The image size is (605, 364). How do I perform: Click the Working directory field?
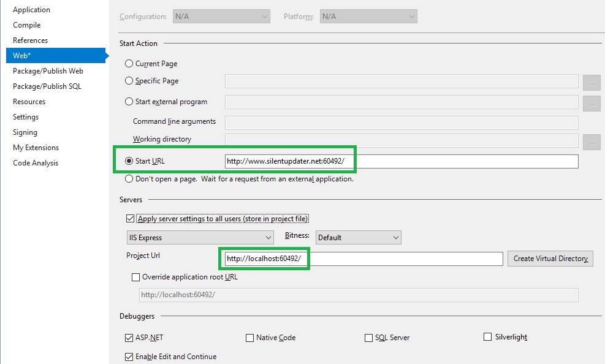pos(401,141)
